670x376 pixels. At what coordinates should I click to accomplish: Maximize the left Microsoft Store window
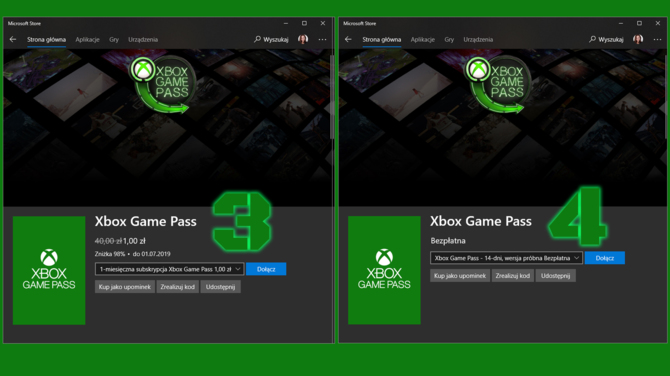[304, 23]
